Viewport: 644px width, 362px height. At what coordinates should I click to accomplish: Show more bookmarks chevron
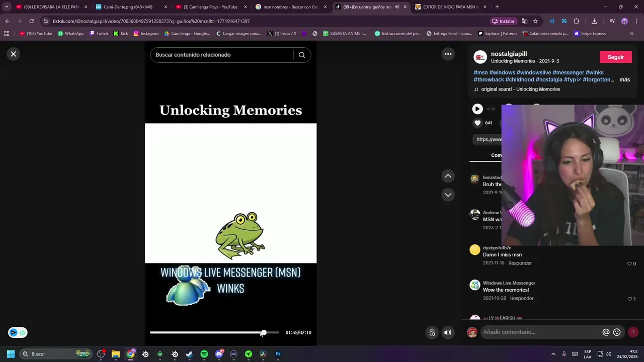(x=632, y=34)
